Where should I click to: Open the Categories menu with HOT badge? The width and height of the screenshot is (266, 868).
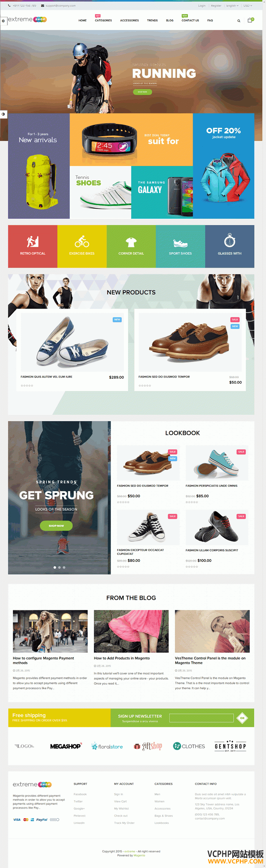(103, 20)
